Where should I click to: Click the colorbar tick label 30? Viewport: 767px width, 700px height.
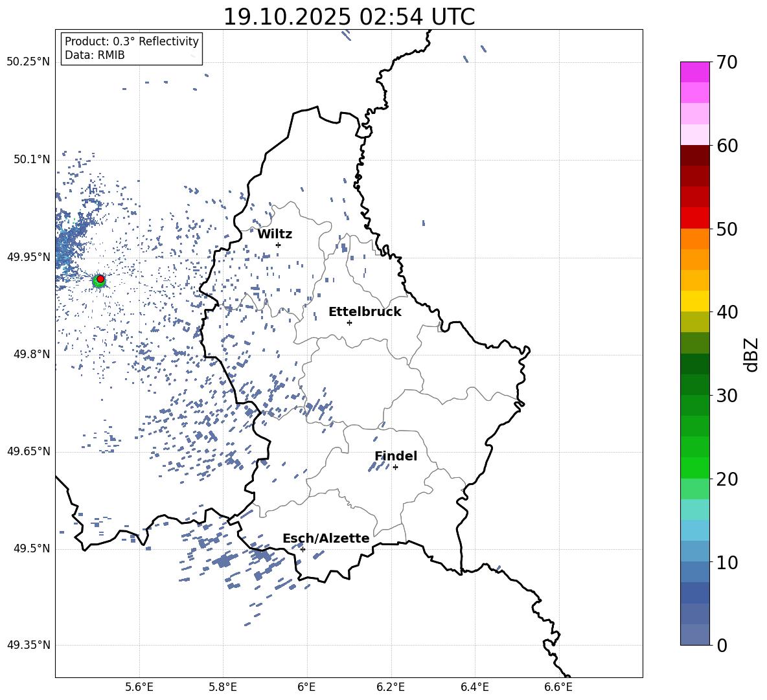[727, 396]
